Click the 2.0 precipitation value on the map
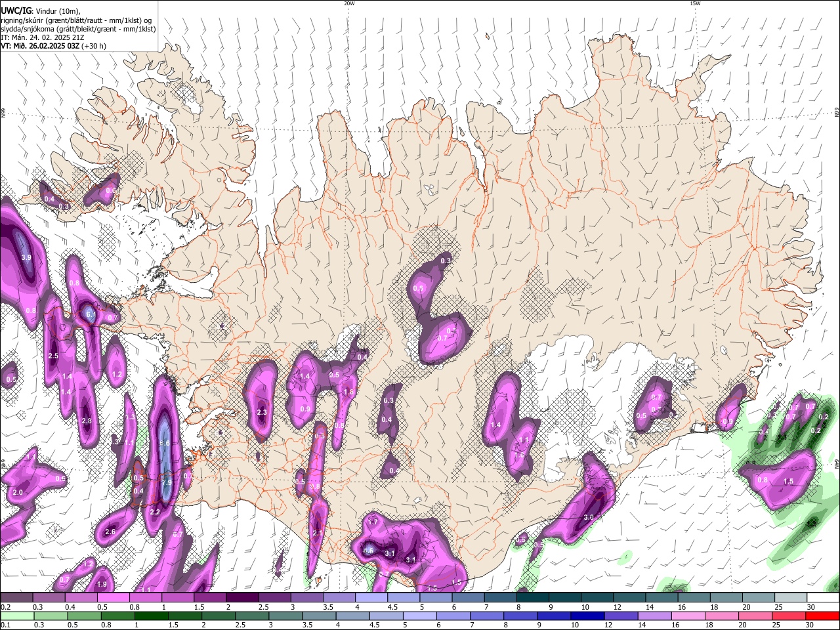This screenshot has height=630, width=840. [x=18, y=492]
